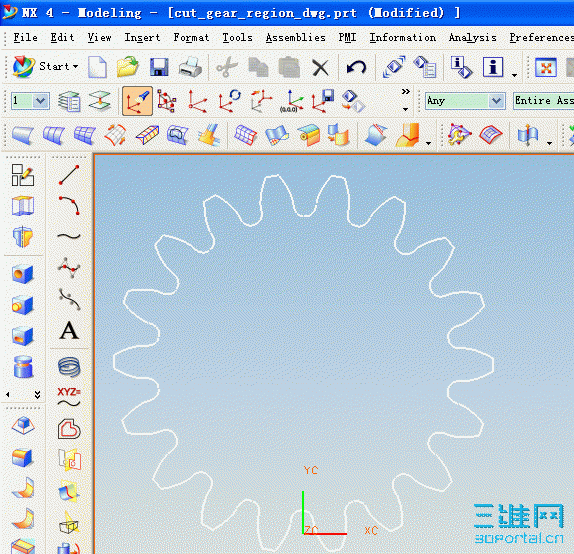Click the Hole feature icon
Image resolution: width=574 pixels, height=554 pixels.
pos(23,274)
